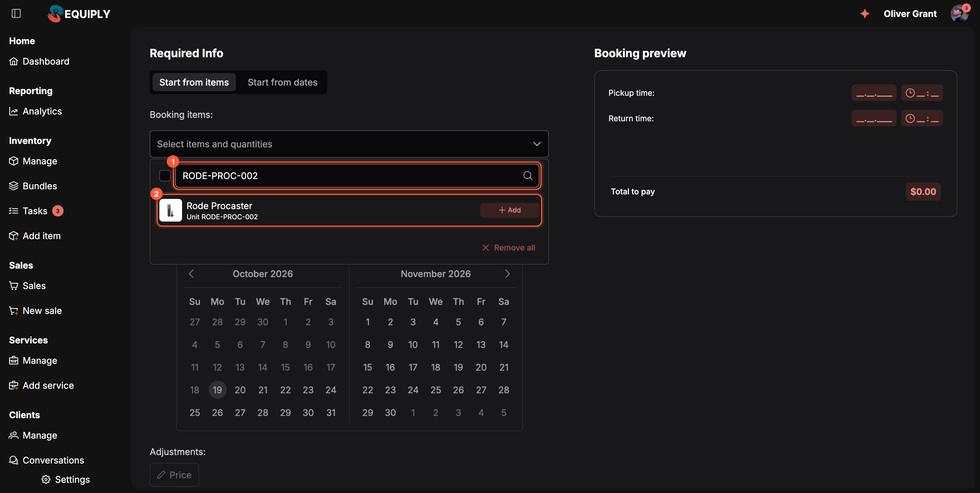The width and height of the screenshot is (980, 493).
Task: Click the Analytics chart icon
Action: pos(14,111)
